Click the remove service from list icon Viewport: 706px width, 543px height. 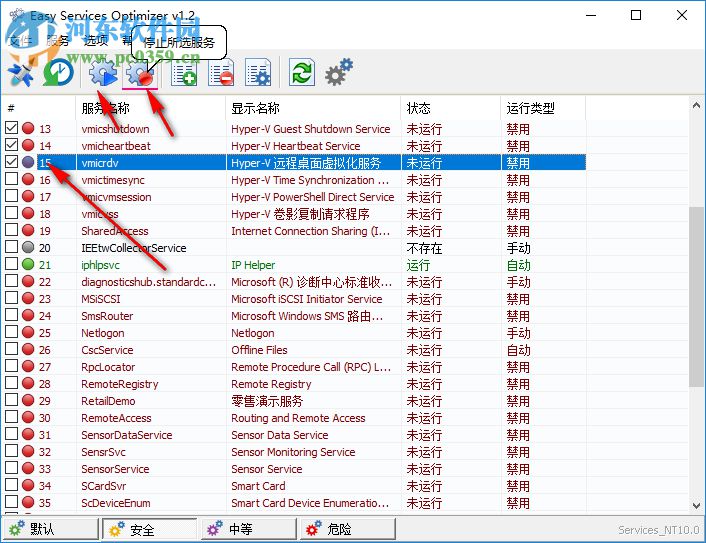[x=221, y=72]
